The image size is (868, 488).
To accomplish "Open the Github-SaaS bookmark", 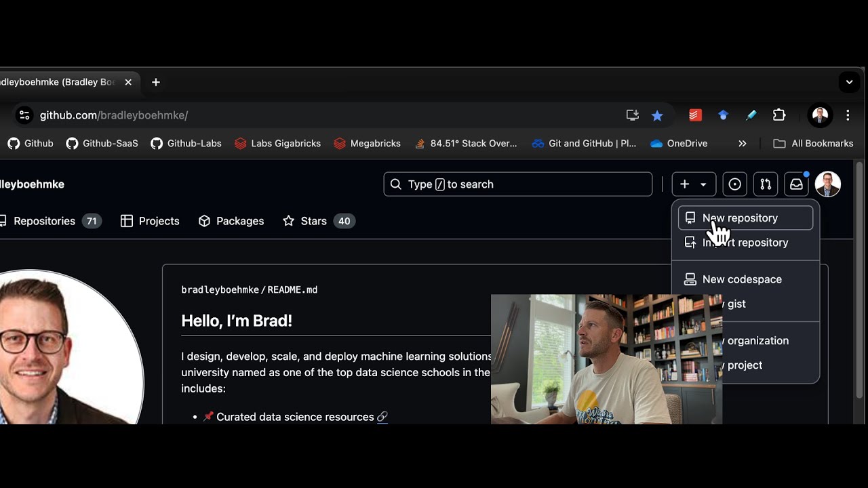I will click(x=102, y=144).
